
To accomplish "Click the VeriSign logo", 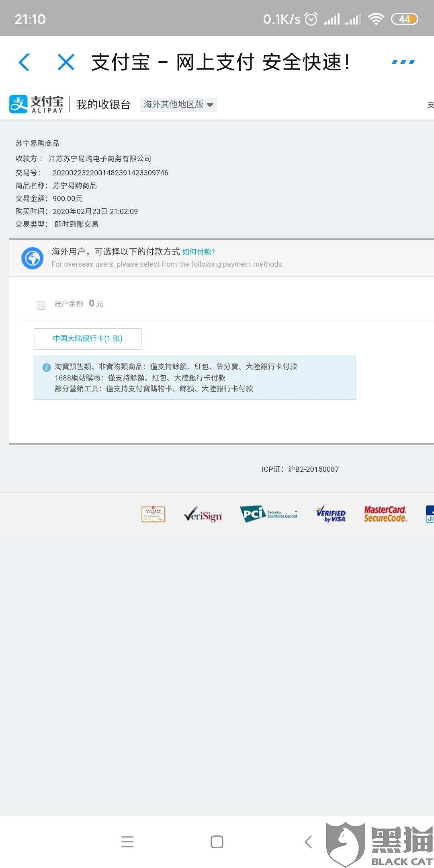I will tap(203, 514).
